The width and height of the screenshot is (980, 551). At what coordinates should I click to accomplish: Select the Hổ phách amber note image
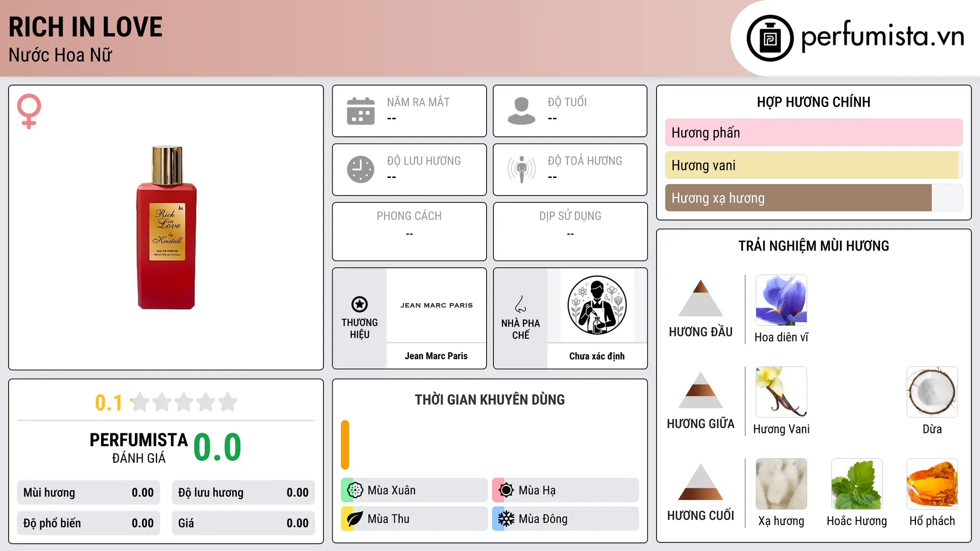[932, 484]
